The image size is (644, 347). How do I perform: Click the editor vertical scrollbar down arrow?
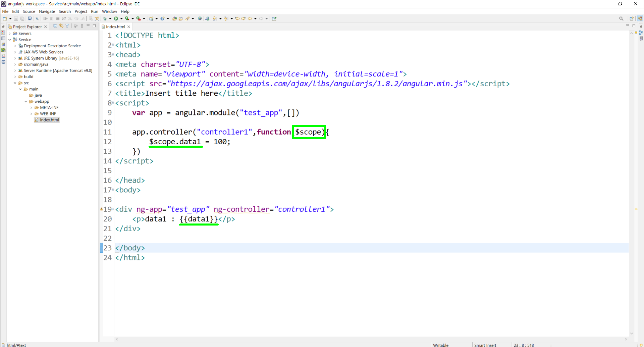632,334
